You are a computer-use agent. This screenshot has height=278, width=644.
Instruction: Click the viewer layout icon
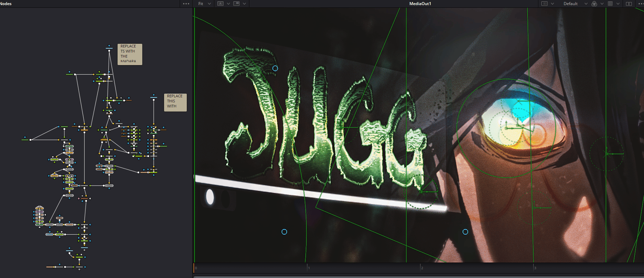click(x=236, y=3)
